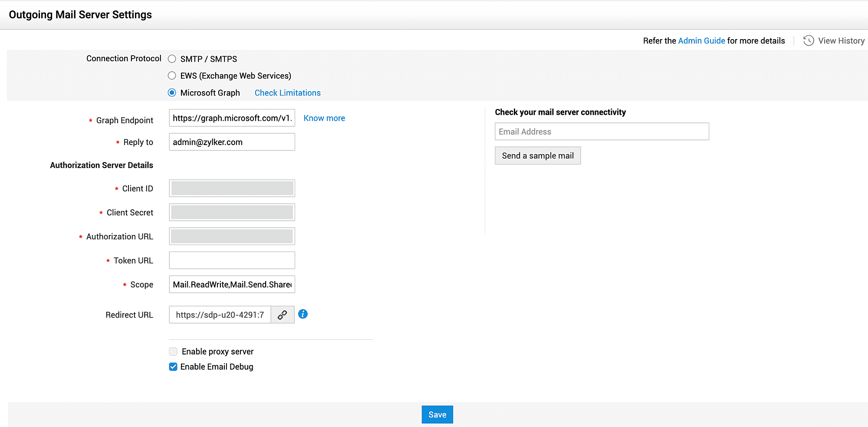Focus the empty Token URL field

pyautogui.click(x=232, y=261)
